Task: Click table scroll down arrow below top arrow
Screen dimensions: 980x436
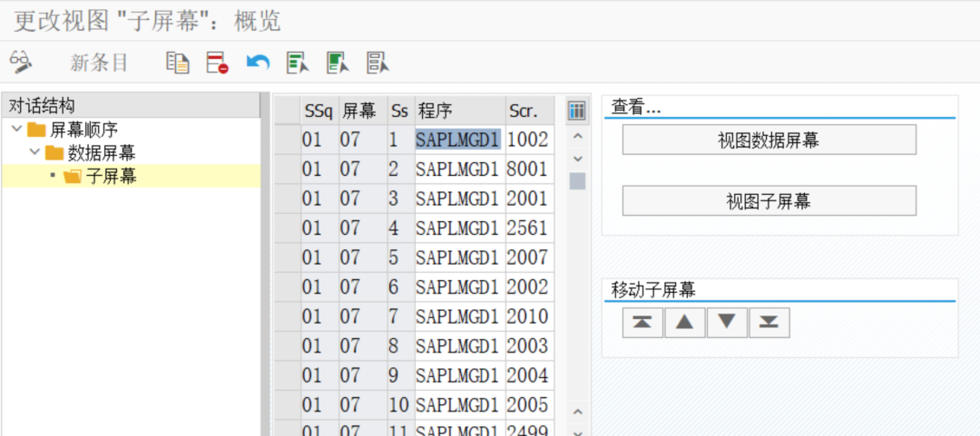Action: (577, 159)
